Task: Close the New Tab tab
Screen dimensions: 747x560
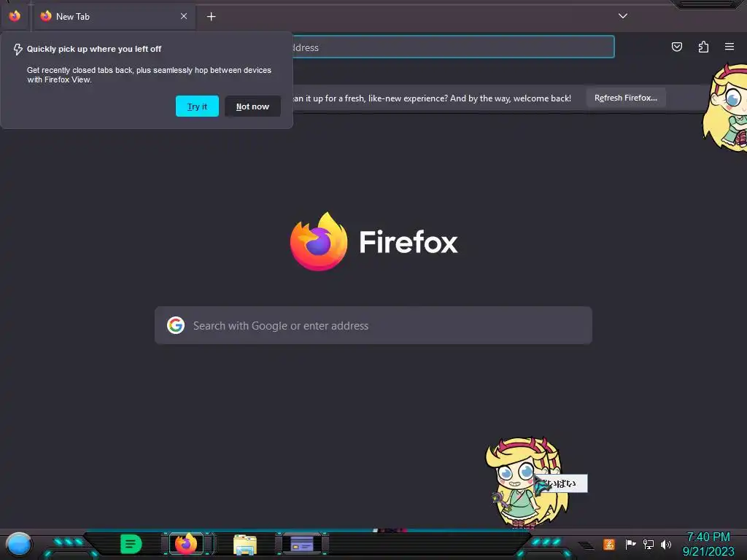Action: (x=184, y=16)
